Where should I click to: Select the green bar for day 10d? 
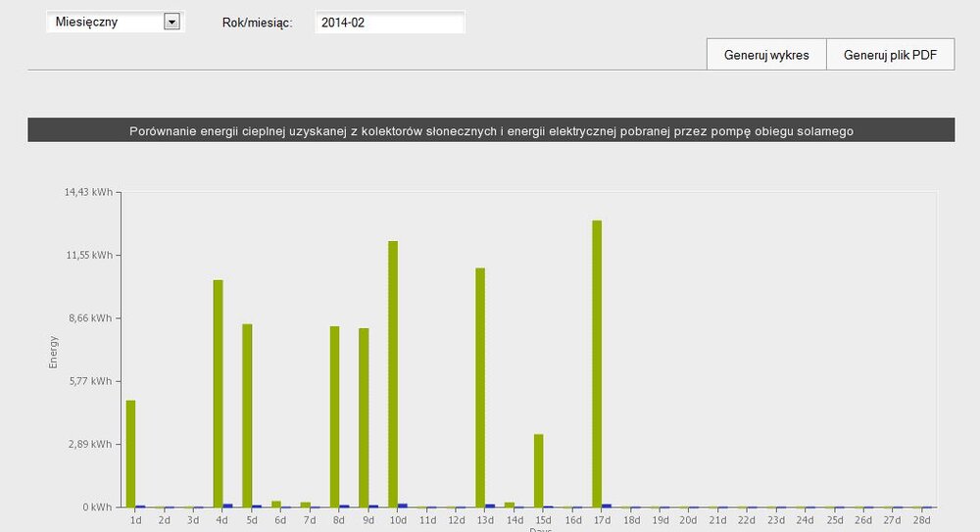(x=393, y=373)
